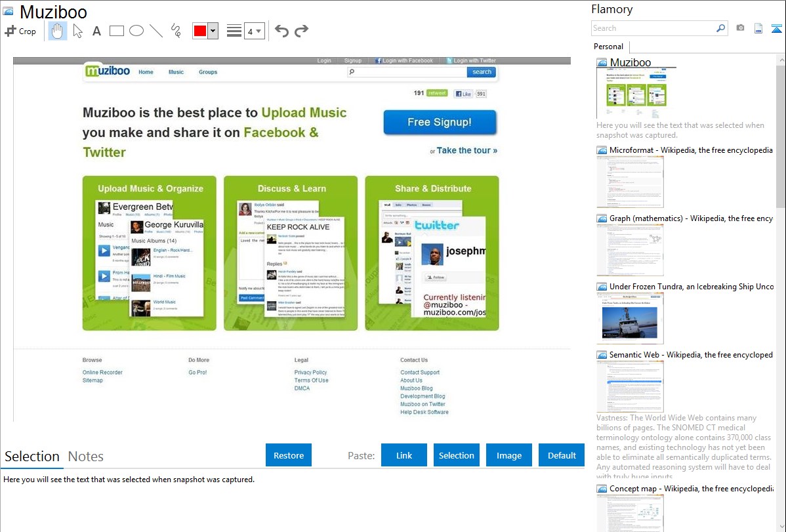The image size is (786, 532).
Task: Pick the rectangle shape tool
Action: coord(117,31)
